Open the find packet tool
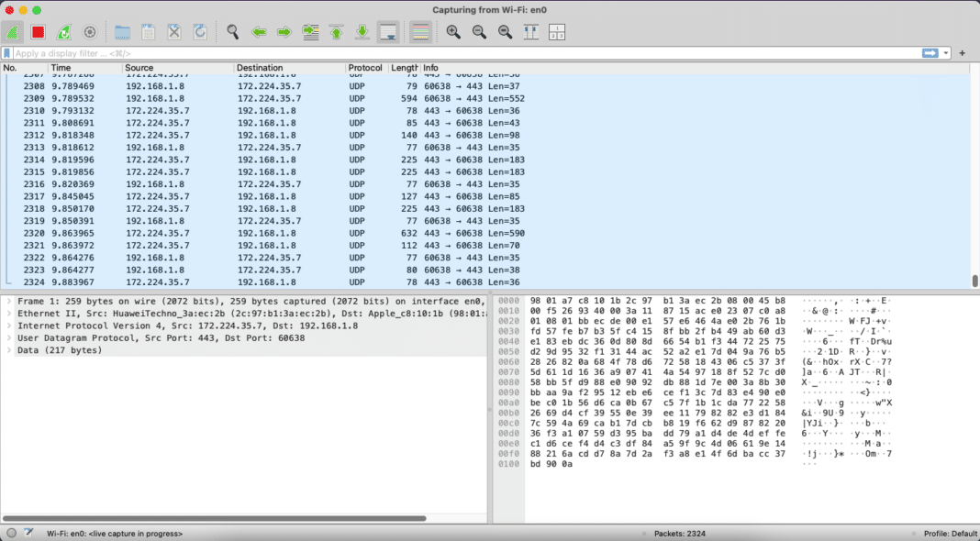This screenshot has width=980, height=541. (x=232, y=31)
